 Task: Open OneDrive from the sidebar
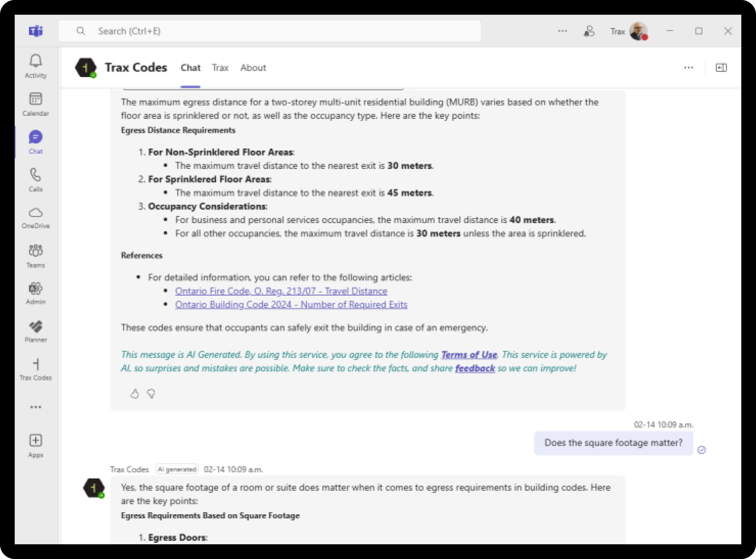(35, 218)
